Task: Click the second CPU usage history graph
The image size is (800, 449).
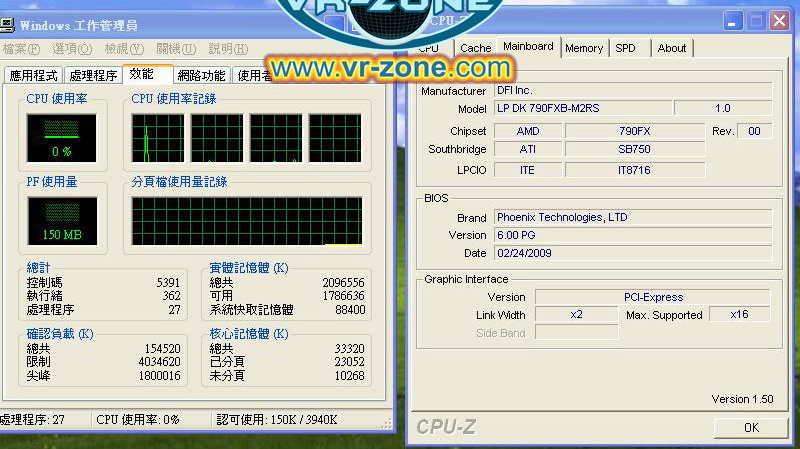Action: click(x=217, y=138)
